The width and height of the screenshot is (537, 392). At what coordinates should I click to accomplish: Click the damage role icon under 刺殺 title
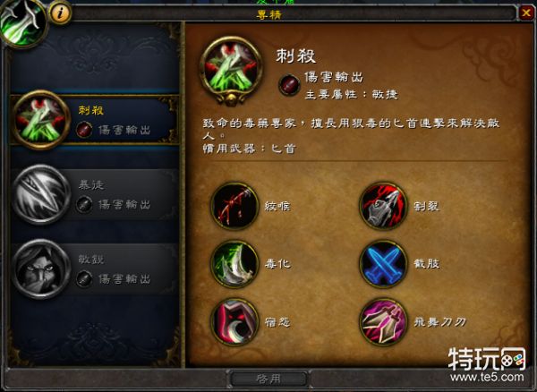(x=289, y=84)
